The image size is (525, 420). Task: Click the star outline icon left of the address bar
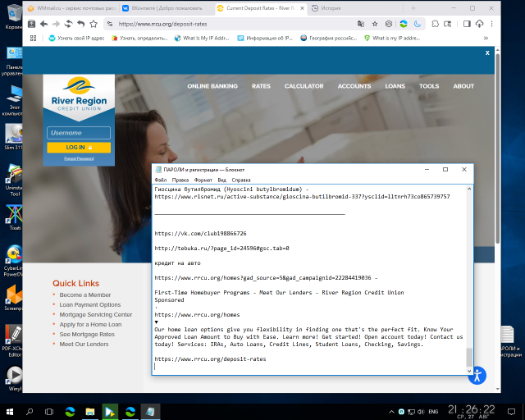click(x=94, y=24)
